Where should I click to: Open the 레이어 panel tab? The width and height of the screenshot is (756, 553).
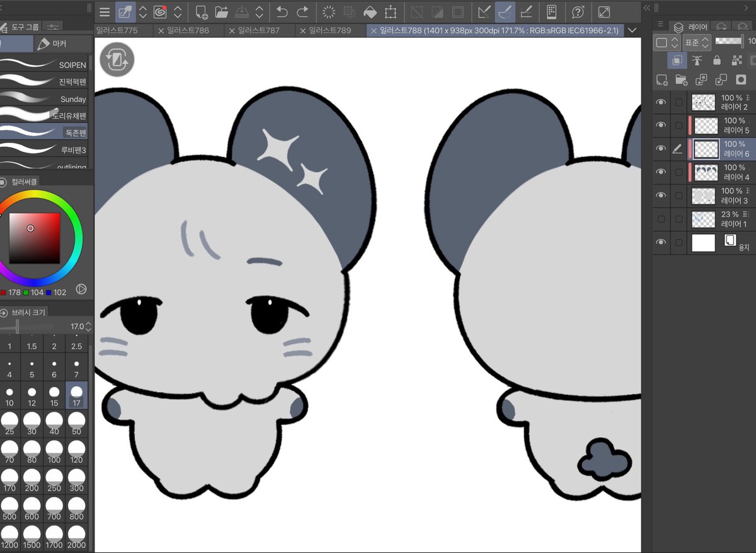pos(689,26)
